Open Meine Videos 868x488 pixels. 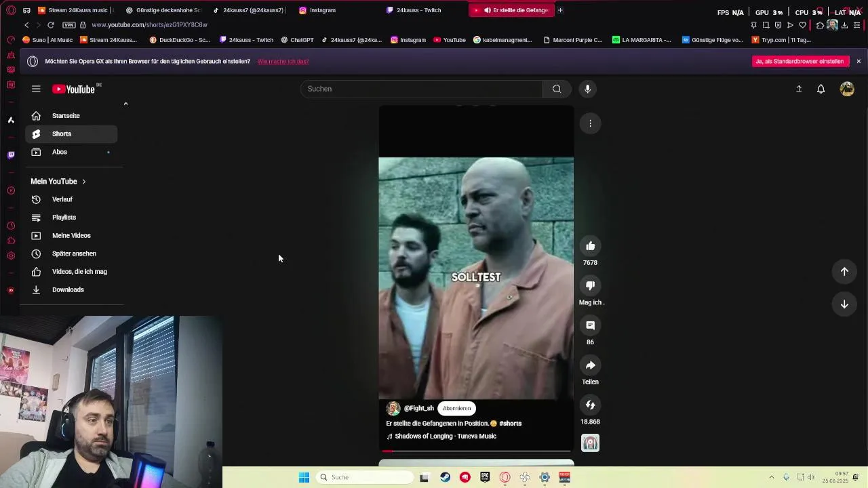(x=71, y=235)
